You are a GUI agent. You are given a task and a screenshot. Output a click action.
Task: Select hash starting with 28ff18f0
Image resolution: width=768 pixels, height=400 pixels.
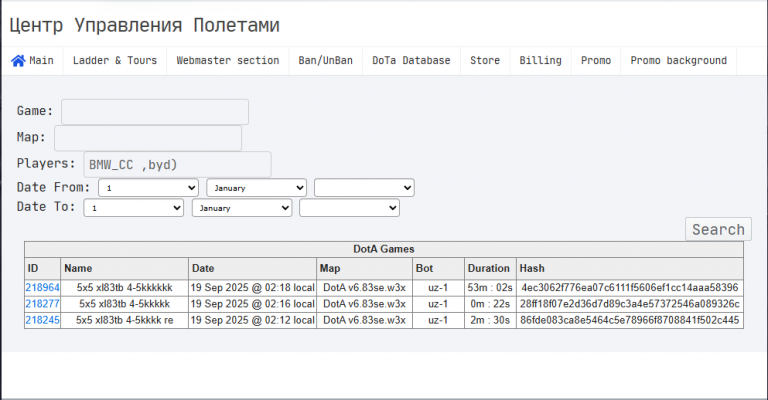tap(630, 304)
